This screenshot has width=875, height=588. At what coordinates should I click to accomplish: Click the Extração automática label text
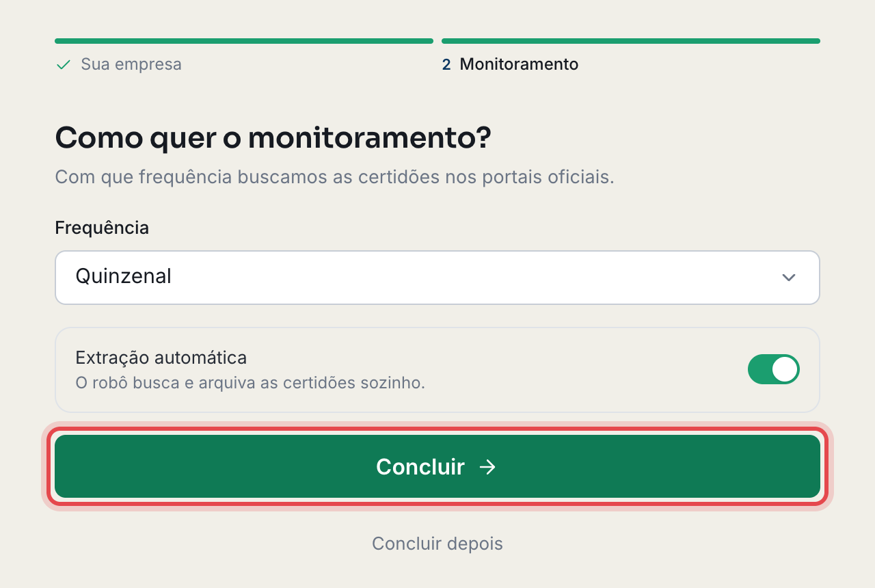point(161,358)
